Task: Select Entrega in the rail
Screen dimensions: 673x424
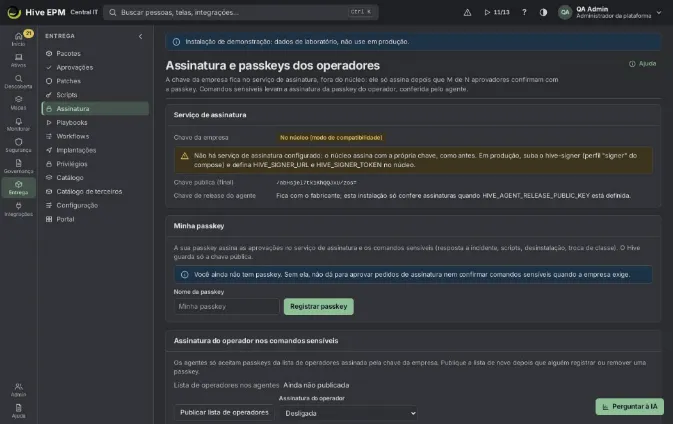Action: [18, 188]
